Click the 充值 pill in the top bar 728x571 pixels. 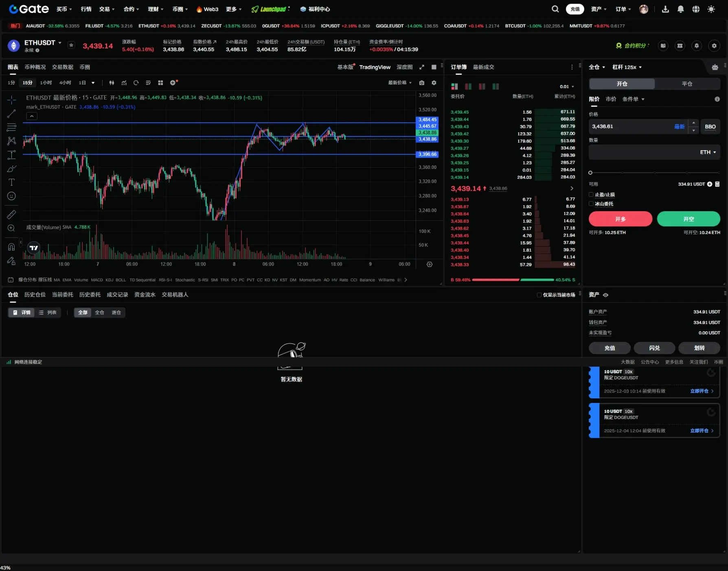click(575, 9)
